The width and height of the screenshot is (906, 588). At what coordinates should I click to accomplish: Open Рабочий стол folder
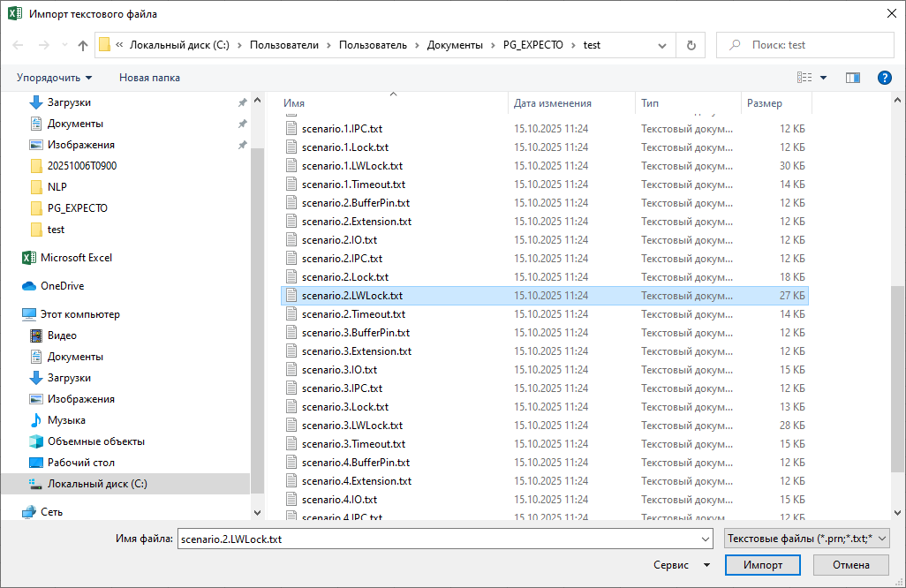[81, 463]
